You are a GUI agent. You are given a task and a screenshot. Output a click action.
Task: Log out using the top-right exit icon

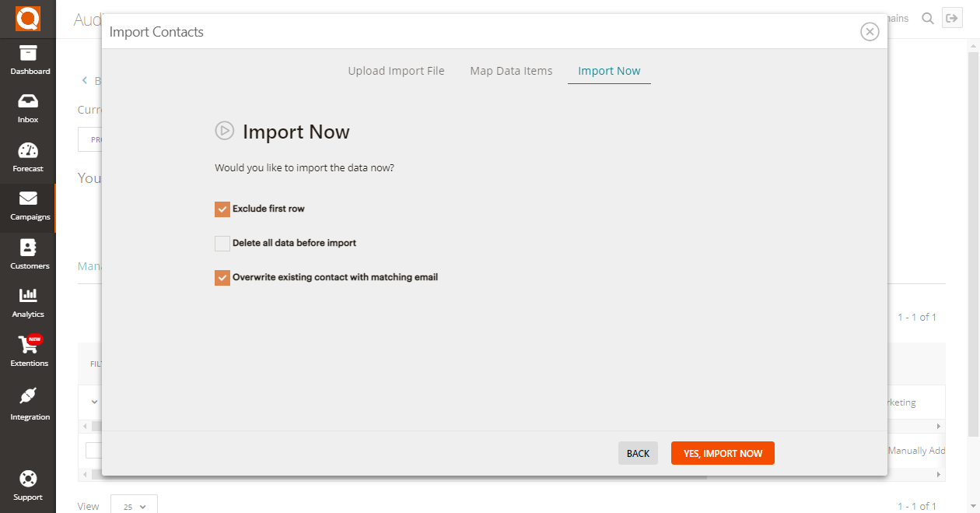[952, 17]
